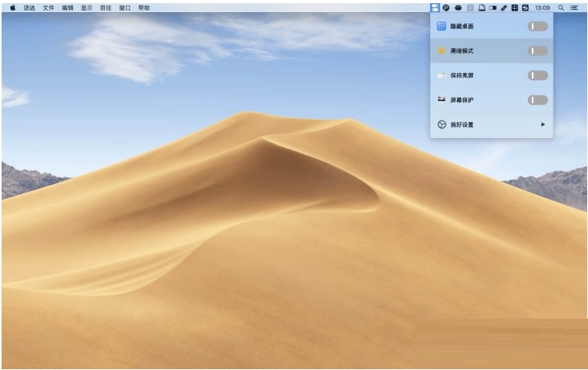Open the 编辑 menu
Image resolution: width=588 pixels, height=370 pixels.
click(67, 8)
